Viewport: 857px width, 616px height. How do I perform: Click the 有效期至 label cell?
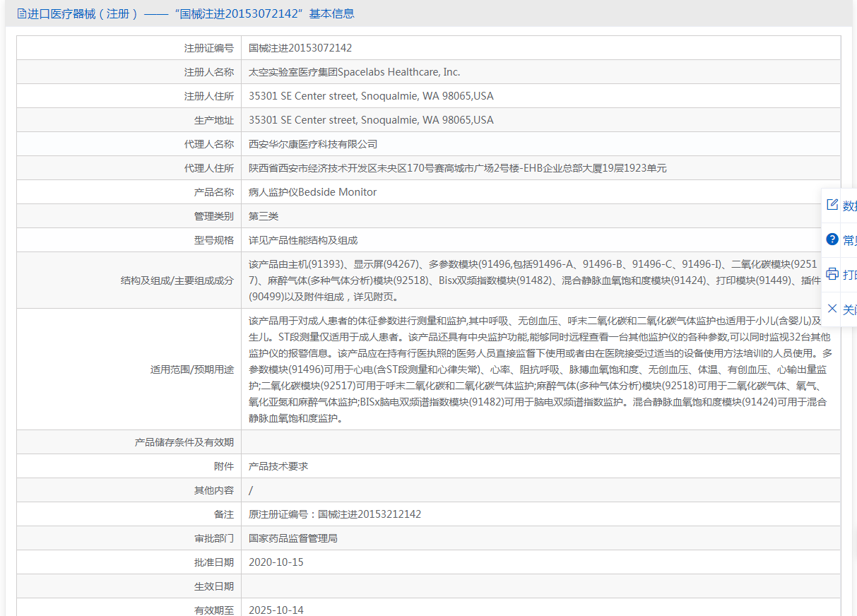tap(129, 608)
